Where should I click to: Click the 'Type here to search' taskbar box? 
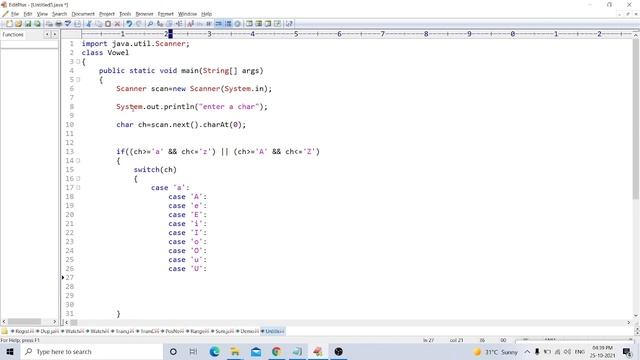92,351
